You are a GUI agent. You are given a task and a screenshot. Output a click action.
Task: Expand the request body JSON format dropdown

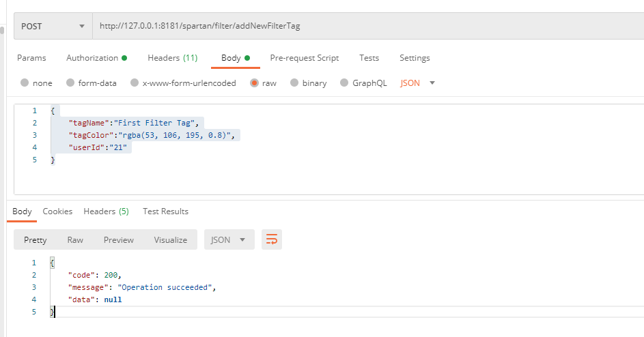coord(417,83)
